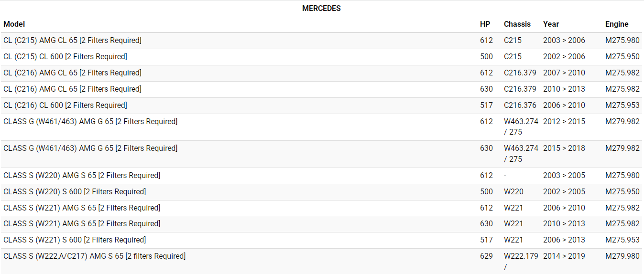Image resolution: width=644 pixels, height=274 pixels.
Task: Click the 2015 > 2018 year cell
Action: 564,148
